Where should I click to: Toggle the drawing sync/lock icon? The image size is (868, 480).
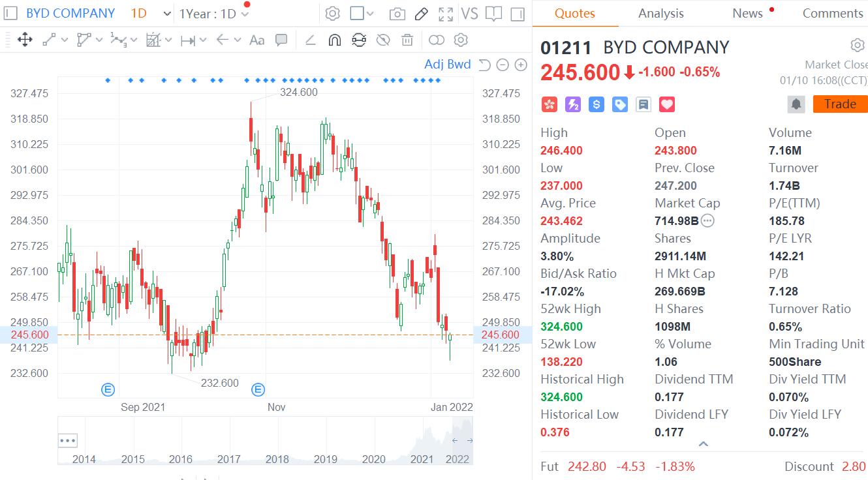click(359, 40)
